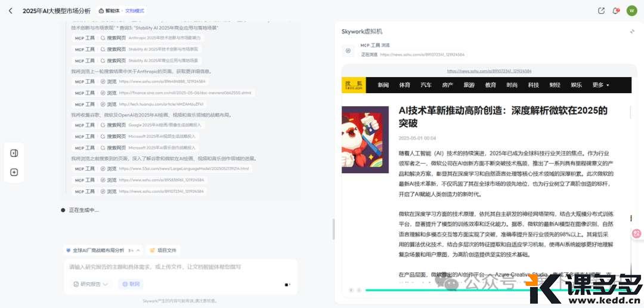
Task: Click the search row Stability AI 2025年技术创新
Action: tap(137, 50)
